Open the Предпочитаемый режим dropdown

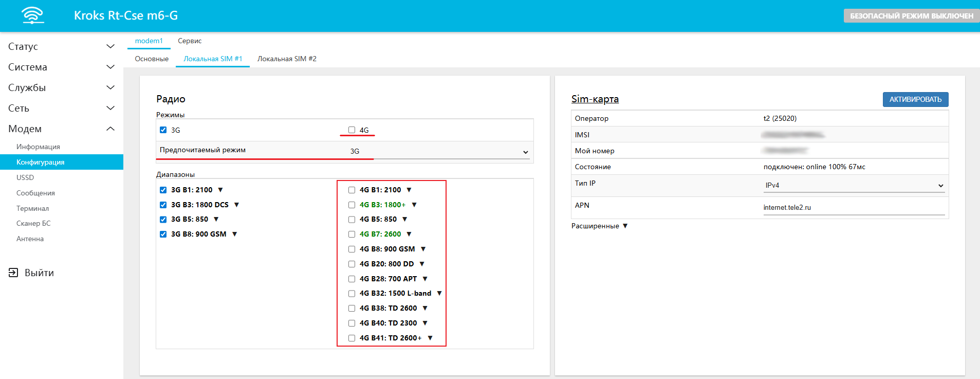pos(439,152)
